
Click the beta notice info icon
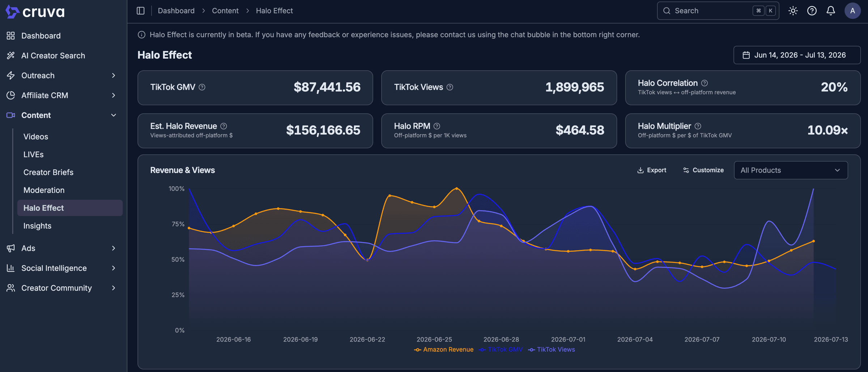pos(141,35)
